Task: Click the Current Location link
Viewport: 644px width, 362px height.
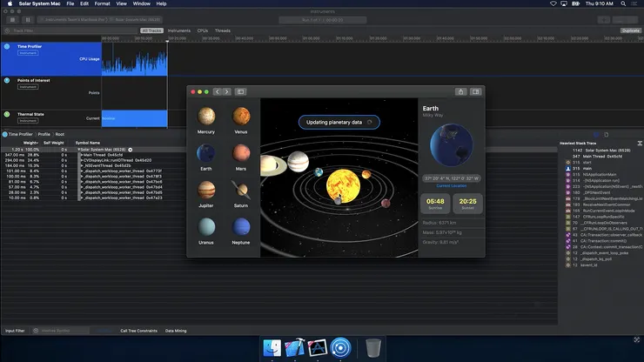Action: (x=451, y=185)
